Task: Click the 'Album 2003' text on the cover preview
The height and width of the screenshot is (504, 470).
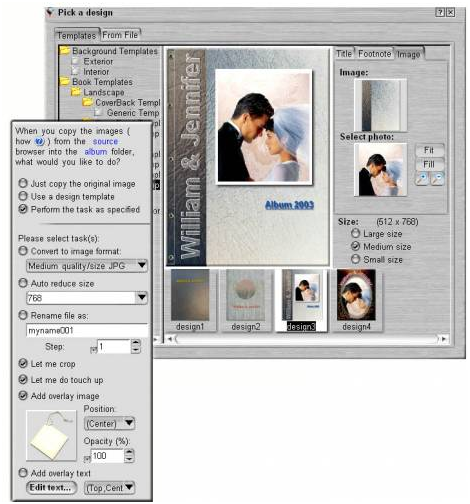Action: click(289, 205)
